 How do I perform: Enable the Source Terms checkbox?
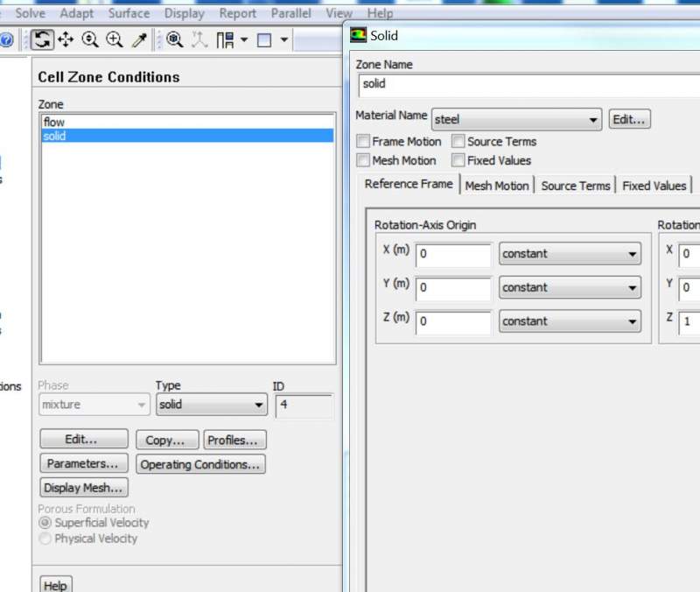point(458,142)
